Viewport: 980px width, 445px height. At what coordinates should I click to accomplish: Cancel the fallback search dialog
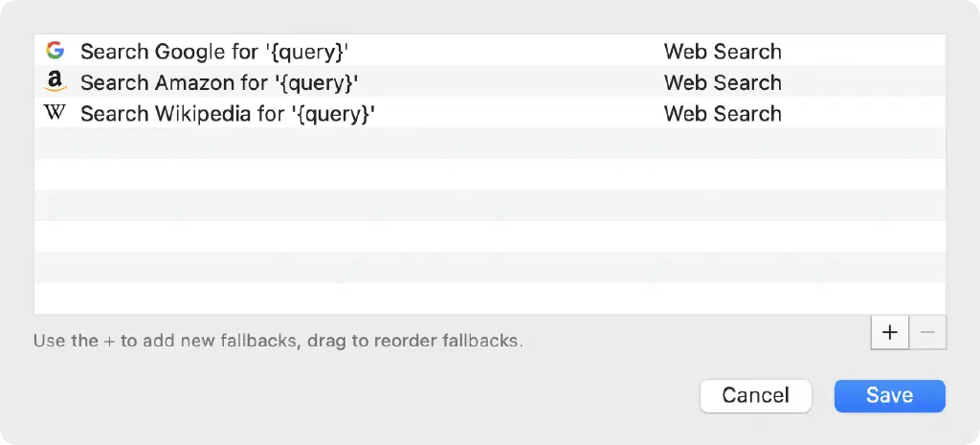(755, 395)
